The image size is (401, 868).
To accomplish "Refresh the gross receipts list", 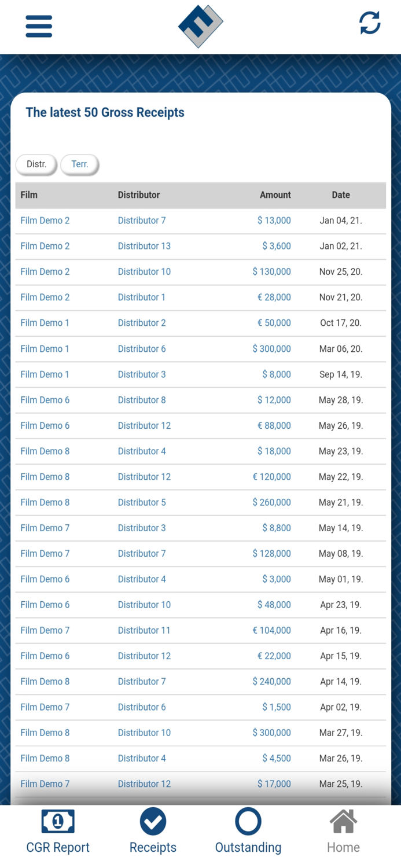I will click(x=369, y=23).
